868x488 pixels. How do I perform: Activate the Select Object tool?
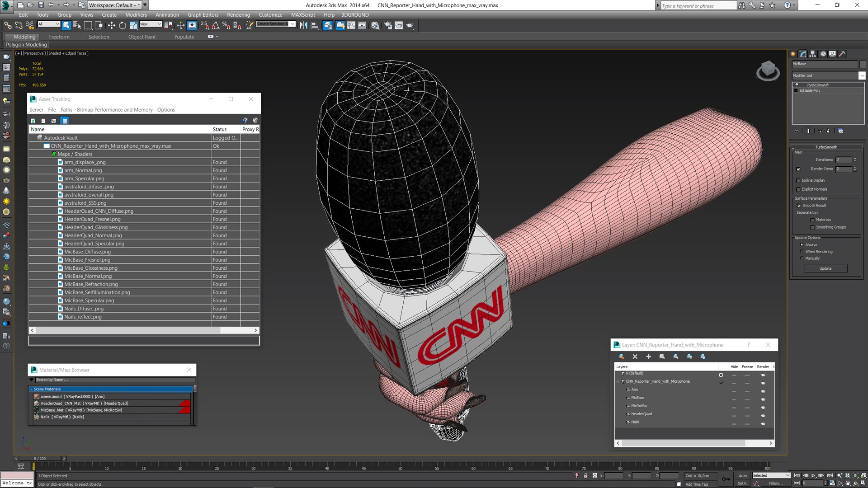(x=66, y=25)
